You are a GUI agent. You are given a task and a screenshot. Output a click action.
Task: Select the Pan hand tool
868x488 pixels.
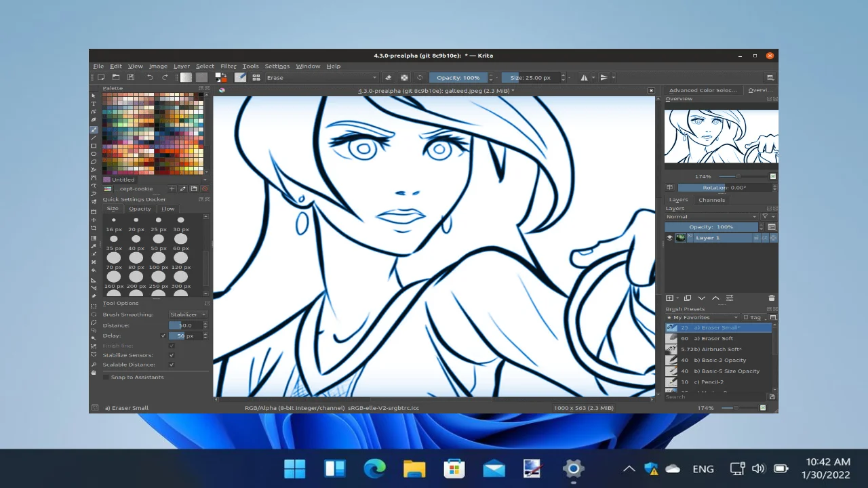(x=94, y=372)
